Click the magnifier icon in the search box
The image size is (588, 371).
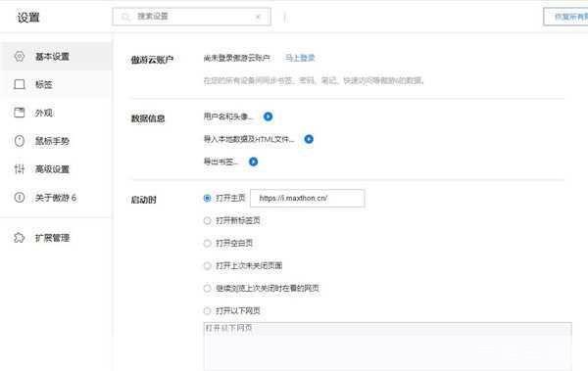126,17
